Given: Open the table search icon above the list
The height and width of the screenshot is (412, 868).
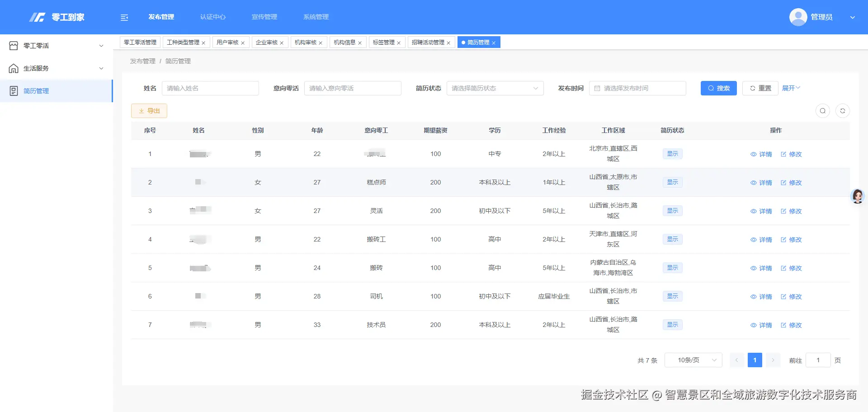Looking at the screenshot, I should coord(822,110).
